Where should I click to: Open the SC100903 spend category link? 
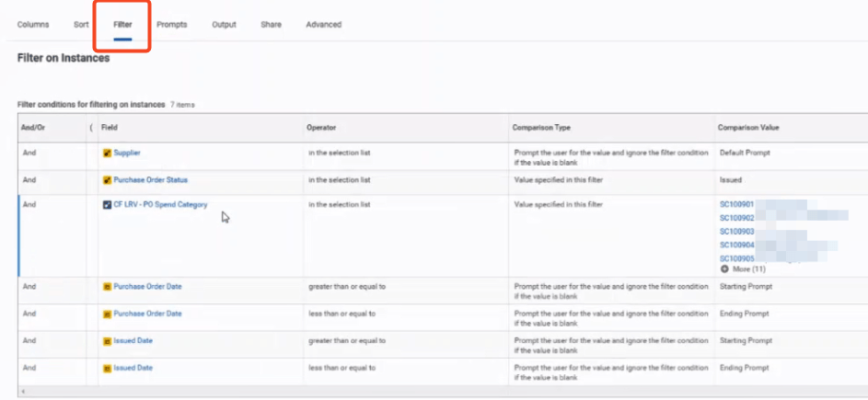tap(736, 231)
